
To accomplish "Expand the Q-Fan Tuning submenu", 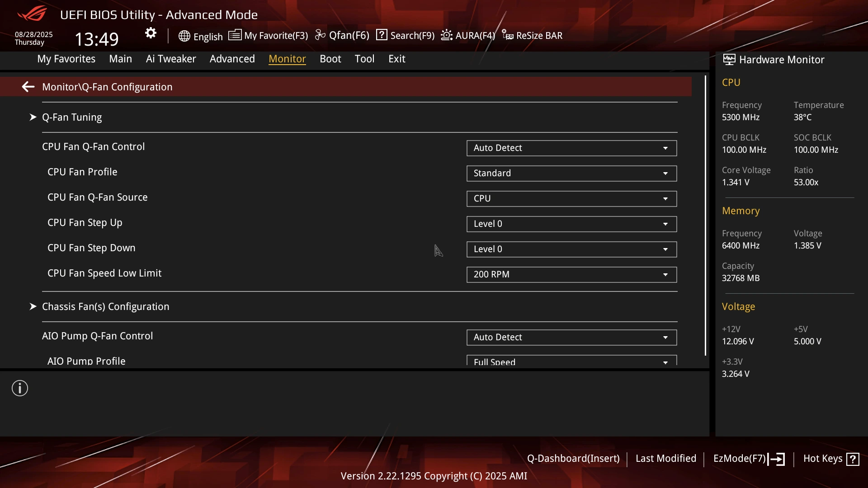I will [x=71, y=117].
